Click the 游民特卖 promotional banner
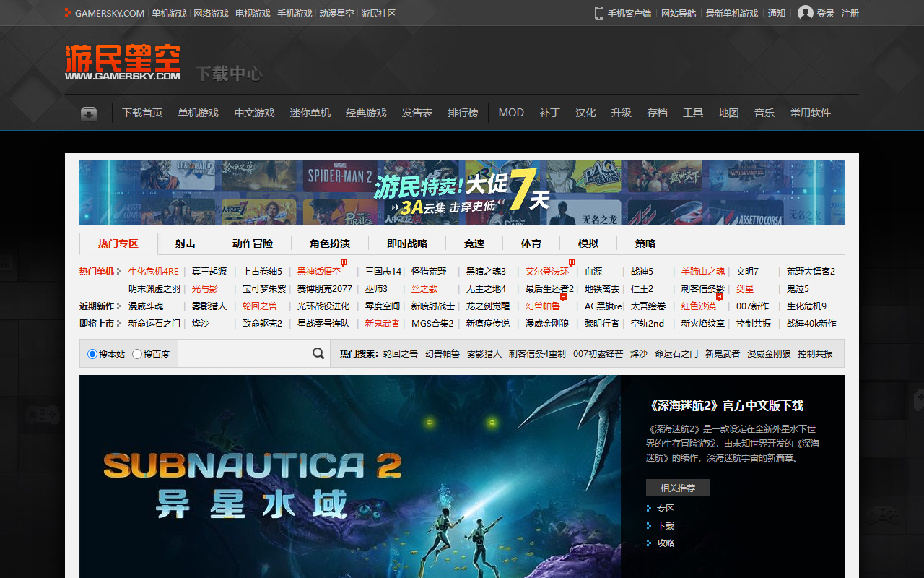The image size is (924, 578). [462, 193]
